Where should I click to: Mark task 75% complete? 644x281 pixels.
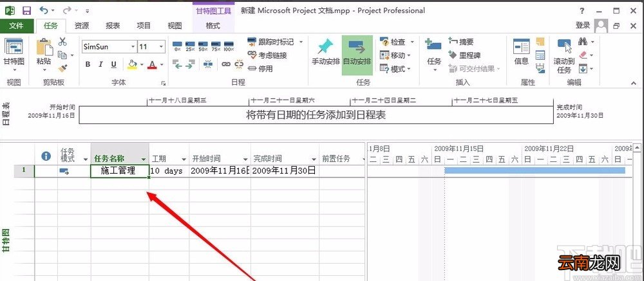[x=216, y=46]
